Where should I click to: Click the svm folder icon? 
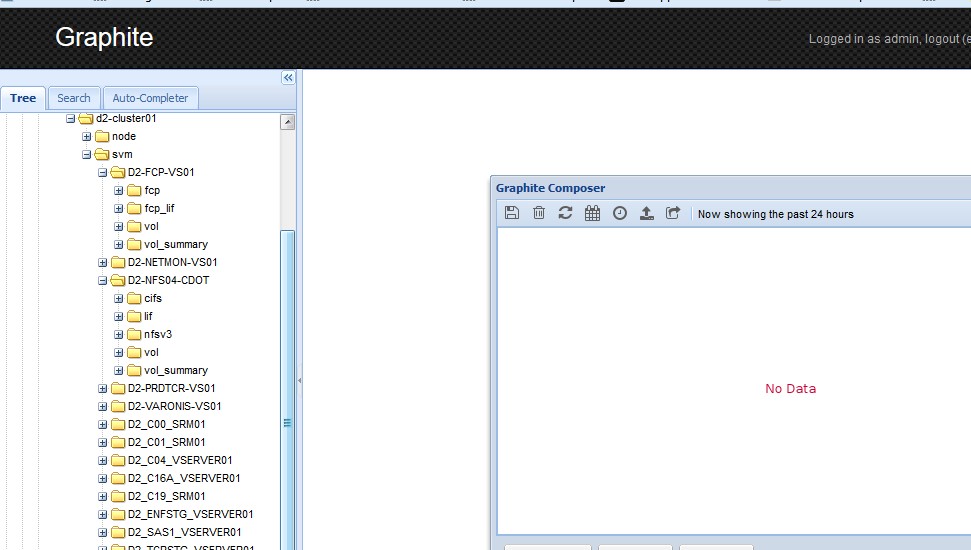102,154
